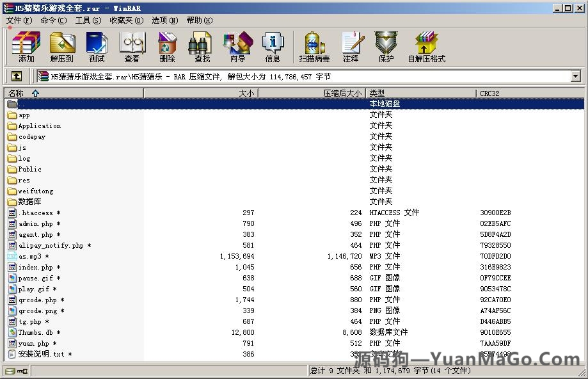Image resolution: width=588 pixels, height=379 pixels.
Task: Open the 查看 (View) tool icon
Action: (131, 46)
